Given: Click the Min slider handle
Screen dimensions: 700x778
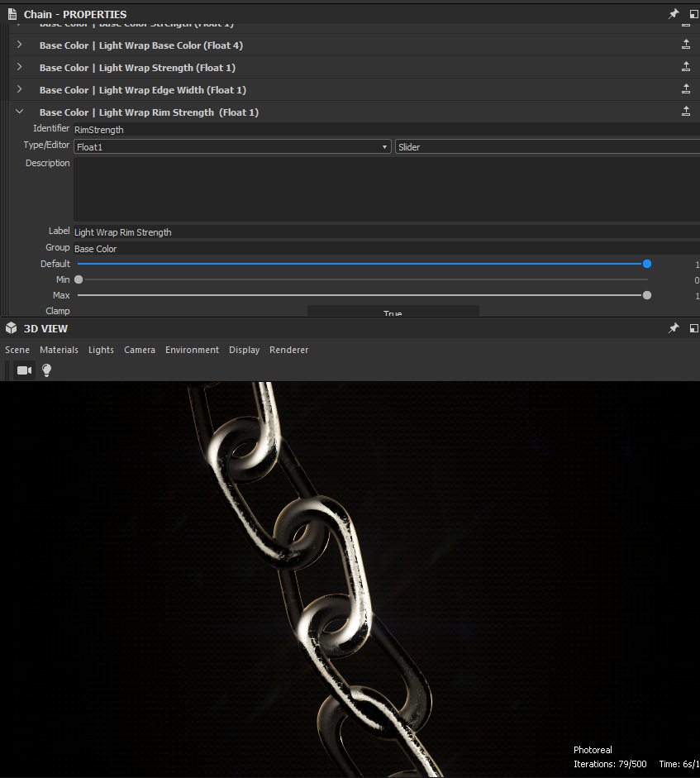Looking at the screenshot, I should 79,279.
